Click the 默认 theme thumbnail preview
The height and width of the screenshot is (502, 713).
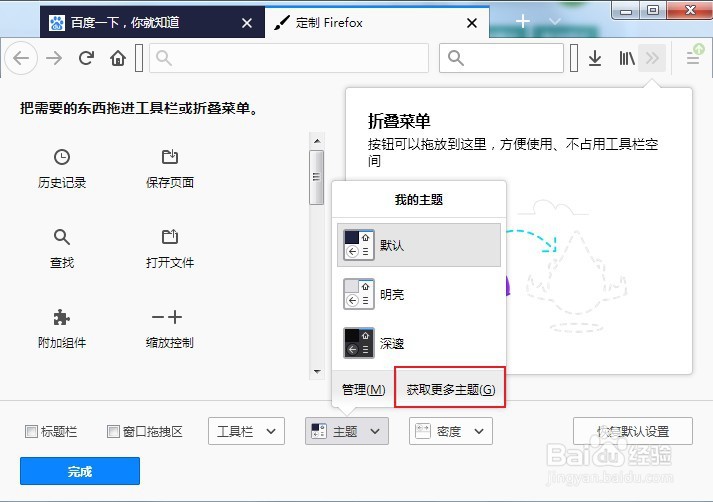[x=359, y=245]
